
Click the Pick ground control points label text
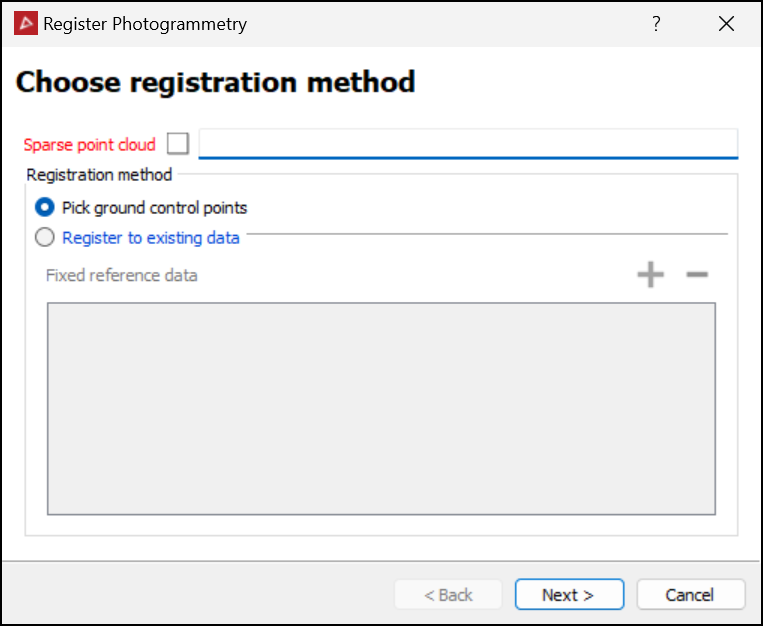pyautogui.click(x=154, y=208)
